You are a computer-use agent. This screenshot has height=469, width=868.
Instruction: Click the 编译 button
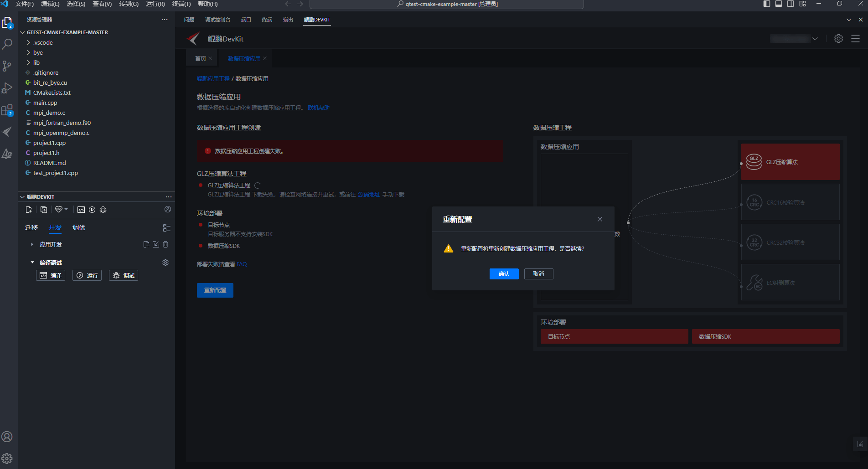(51, 275)
